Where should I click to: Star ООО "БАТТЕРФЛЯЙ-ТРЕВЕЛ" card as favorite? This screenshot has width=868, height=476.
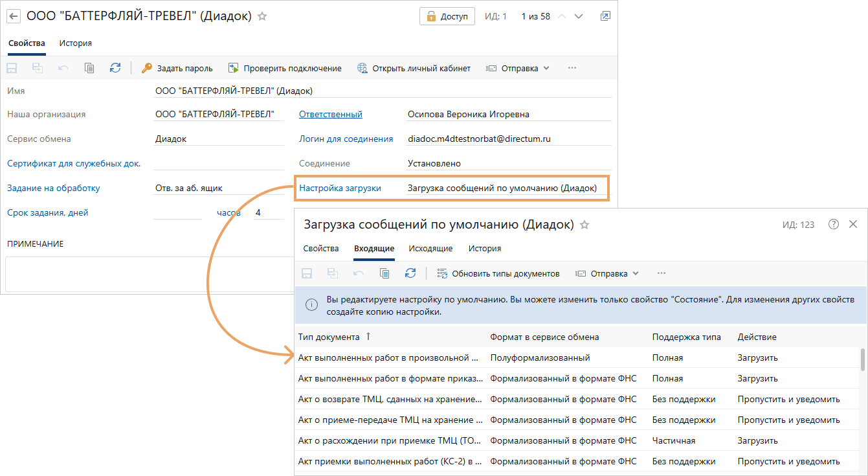pyautogui.click(x=262, y=16)
